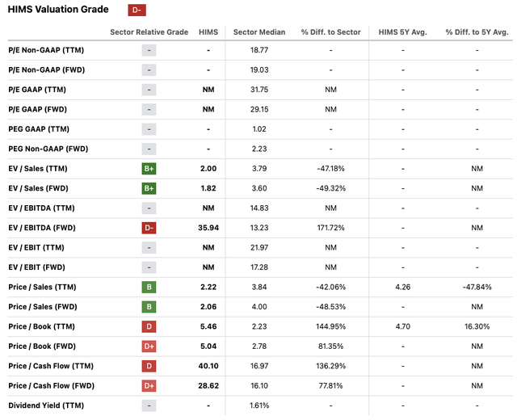Open the EV / EBITDA (FWD) metric

point(42,228)
